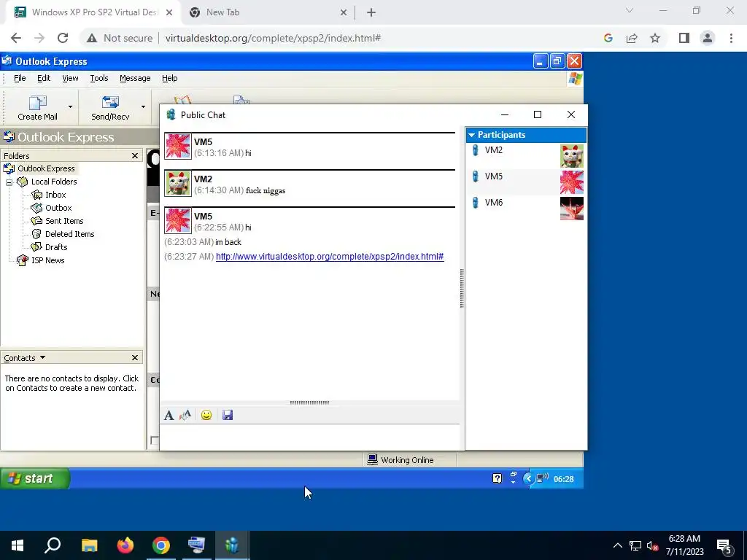Click the XP network connection tray icon

(542, 478)
